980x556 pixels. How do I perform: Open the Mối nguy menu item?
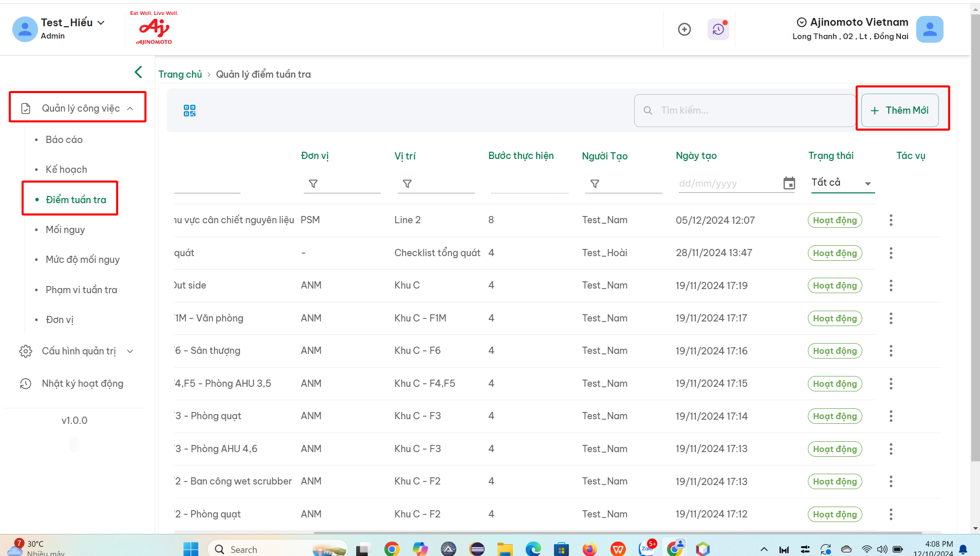65,229
